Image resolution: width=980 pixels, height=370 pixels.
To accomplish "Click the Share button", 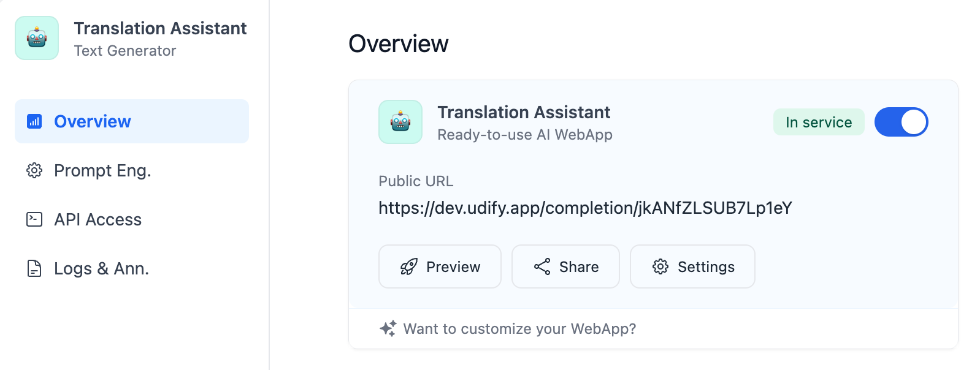I will coord(565,266).
